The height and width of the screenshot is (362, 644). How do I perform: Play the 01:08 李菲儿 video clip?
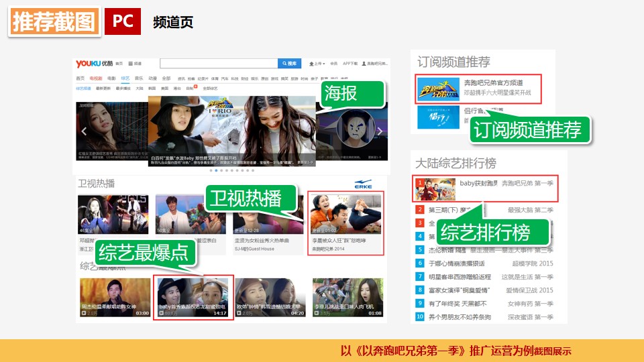click(x=347, y=297)
